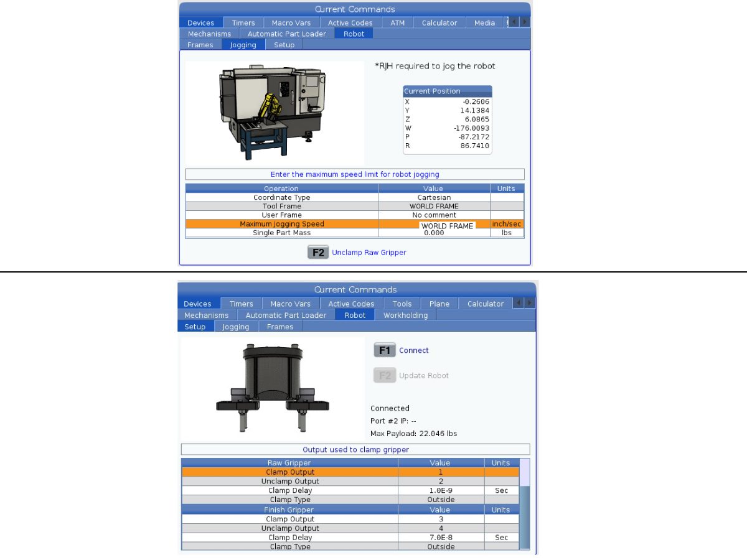Click right tab-scroll arrow next to Media tab

pos(525,22)
